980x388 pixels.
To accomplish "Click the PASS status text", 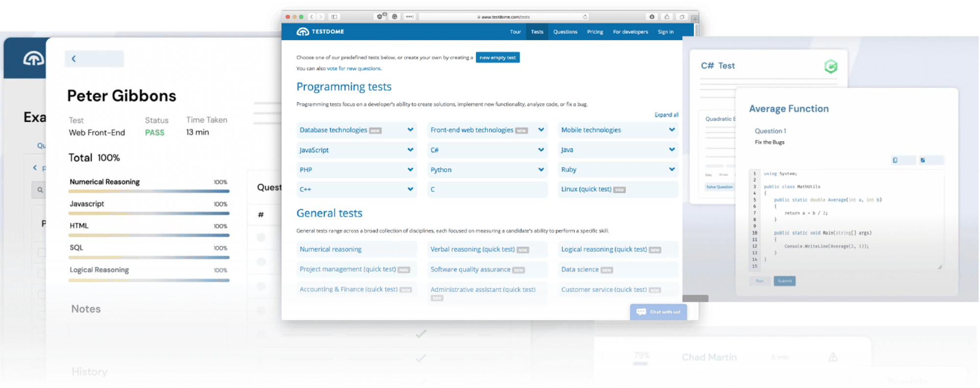I will 155,132.
